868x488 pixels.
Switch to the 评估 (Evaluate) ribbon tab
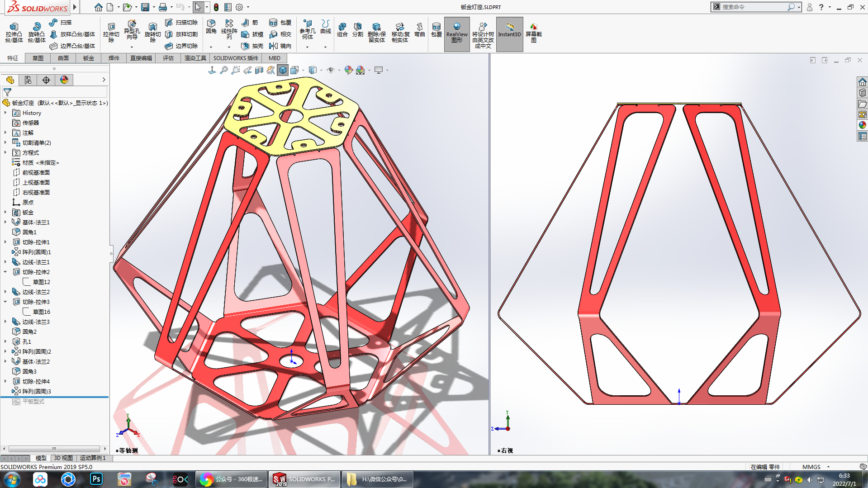pyautogui.click(x=168, y=58)
